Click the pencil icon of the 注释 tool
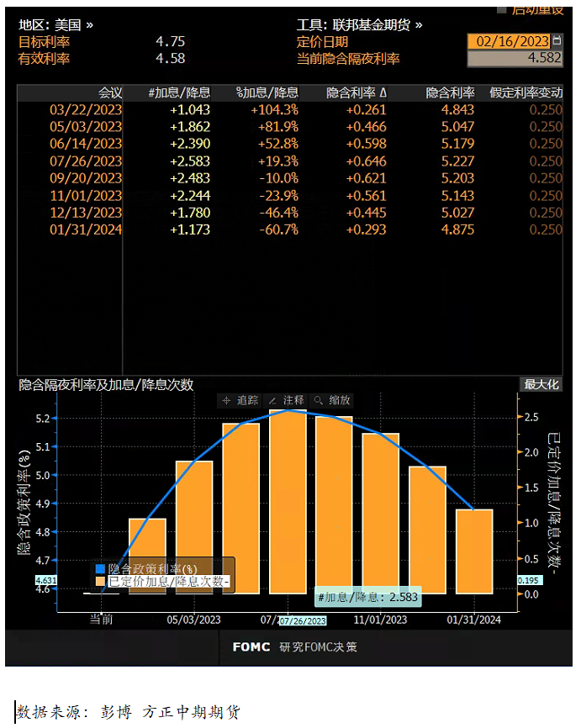The image size is (581, 728). tap(272, 400)
